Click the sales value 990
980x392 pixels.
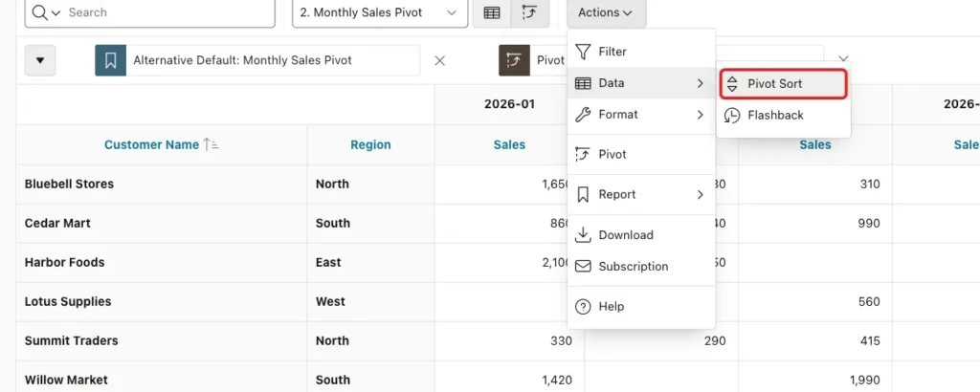pos(870,224)
